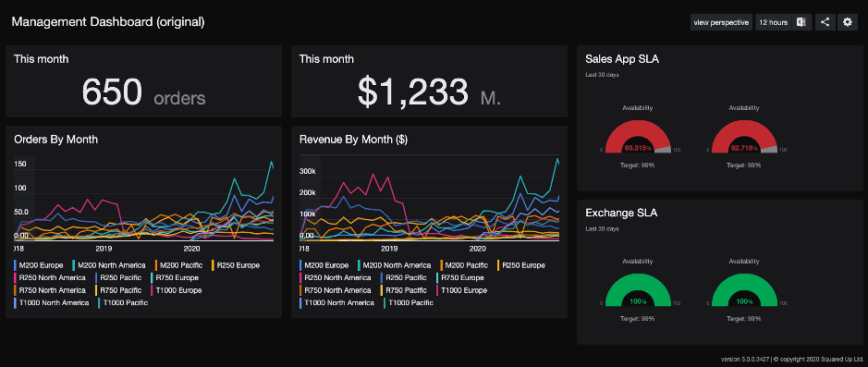Hide T1000 Europe in Revenue By Month legend
The width and height of the screenshot is (868, 367).
461,290
